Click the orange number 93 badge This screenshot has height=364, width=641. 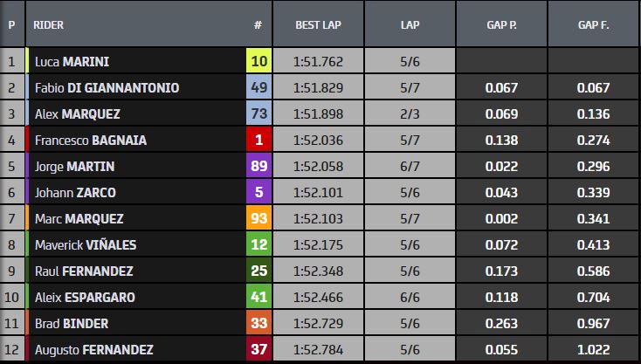point(258,219)
